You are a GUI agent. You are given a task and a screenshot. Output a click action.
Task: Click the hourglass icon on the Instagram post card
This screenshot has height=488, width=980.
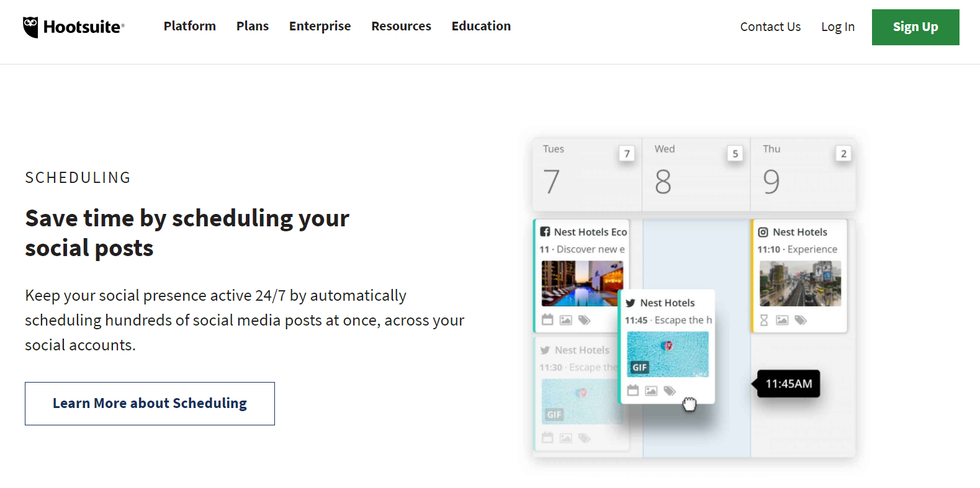pyautogui.click(x=764, y=320)
